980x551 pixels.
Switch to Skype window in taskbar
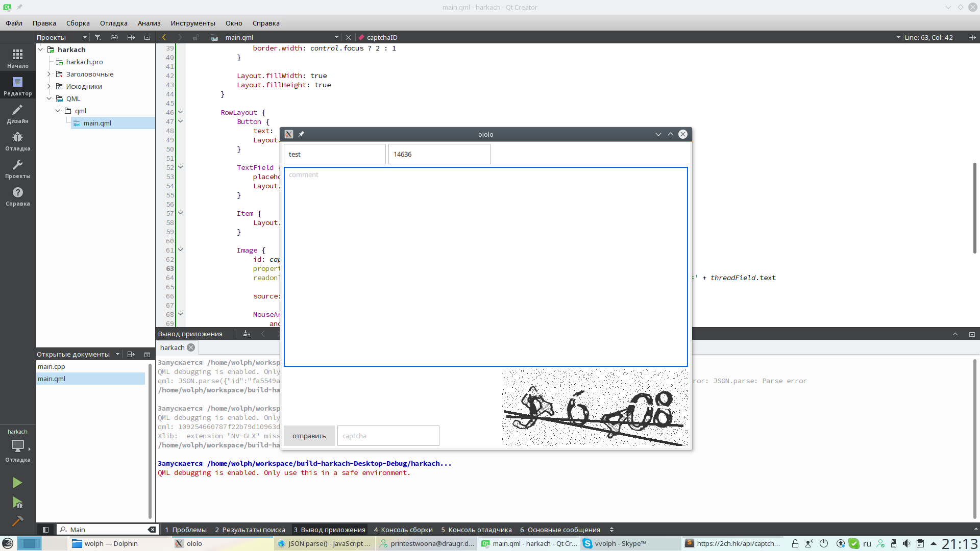click(630, 543)
